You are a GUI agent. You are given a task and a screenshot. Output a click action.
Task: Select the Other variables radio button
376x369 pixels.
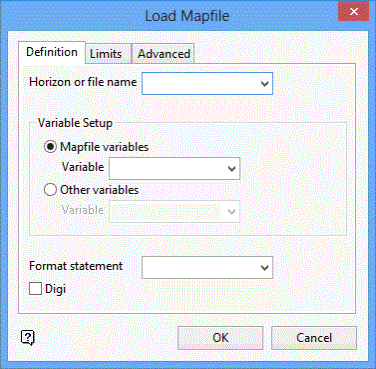point(50,190)
